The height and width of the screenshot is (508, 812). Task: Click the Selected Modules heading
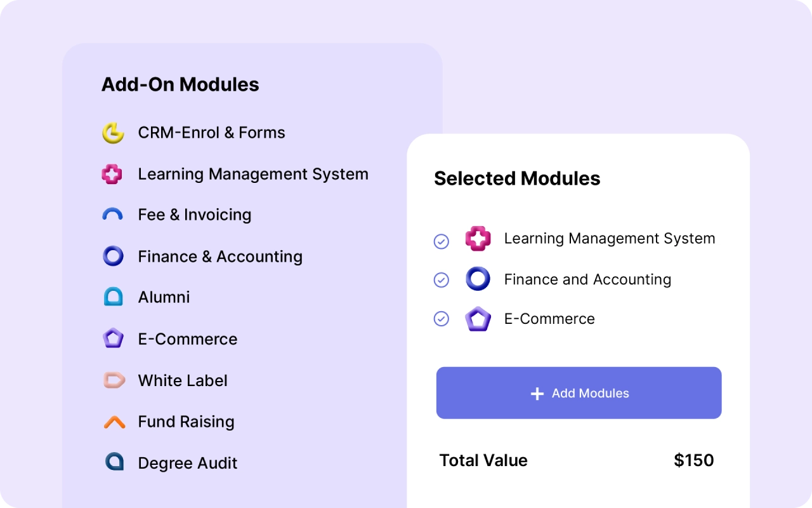pyautogui.click(x=517, y=178)
